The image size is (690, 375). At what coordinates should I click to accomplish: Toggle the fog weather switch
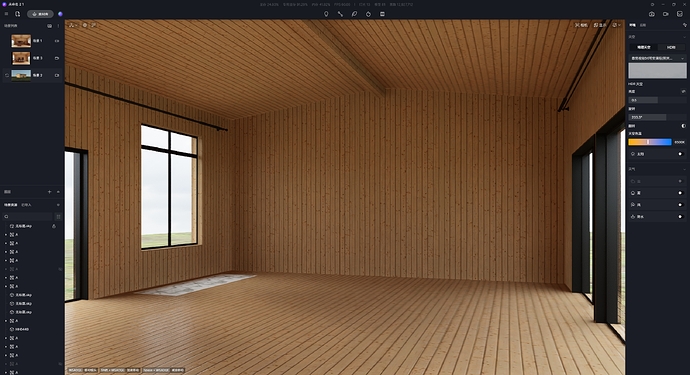coord(681,193)
